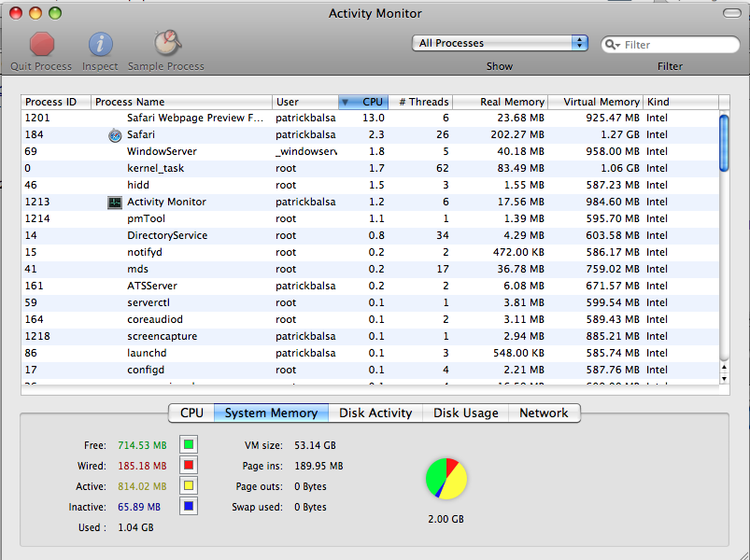750x560 pixels.
Task: Click the Quit Process stop-sign icon
Action: pyautogui.click(x=42, y=44)
